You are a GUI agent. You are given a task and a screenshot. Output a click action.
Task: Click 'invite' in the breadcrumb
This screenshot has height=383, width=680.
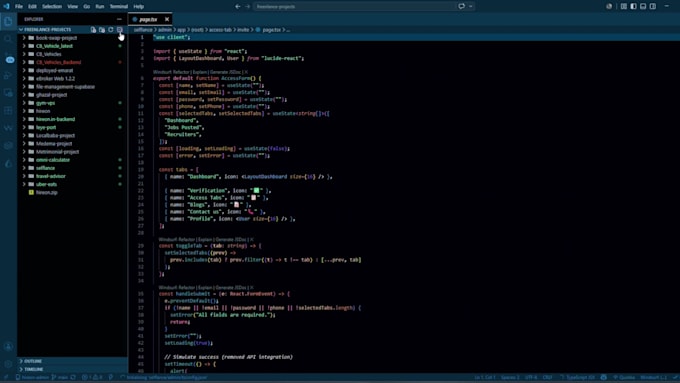[243, 30]
